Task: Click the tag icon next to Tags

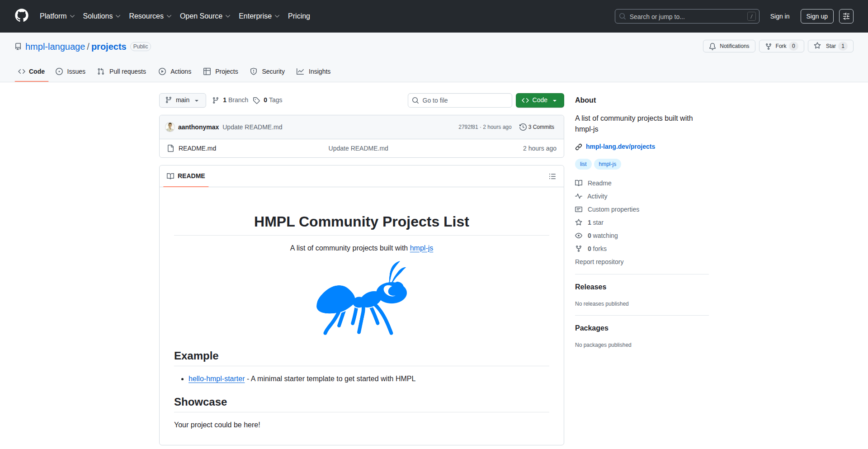Action: point(256,100)
